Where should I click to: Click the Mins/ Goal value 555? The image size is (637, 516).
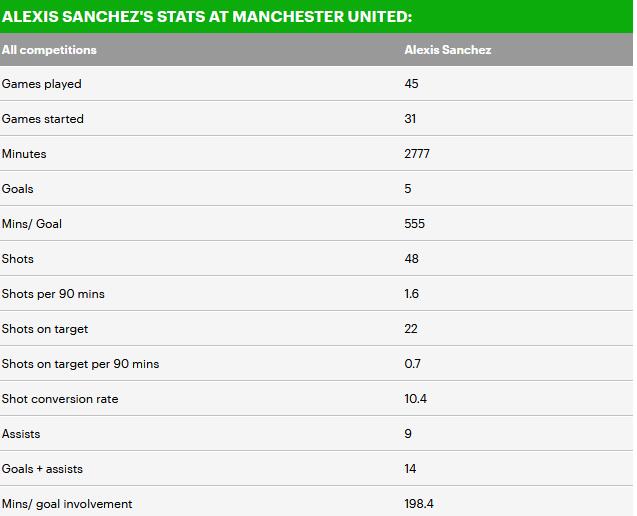coord(414,224)
